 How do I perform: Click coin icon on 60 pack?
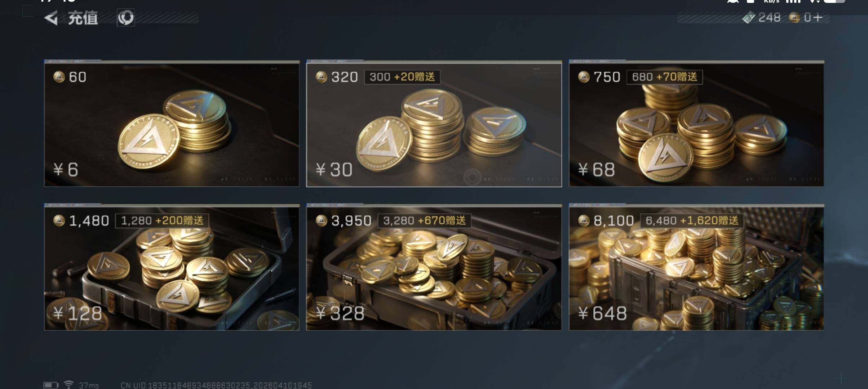point(59,77)
